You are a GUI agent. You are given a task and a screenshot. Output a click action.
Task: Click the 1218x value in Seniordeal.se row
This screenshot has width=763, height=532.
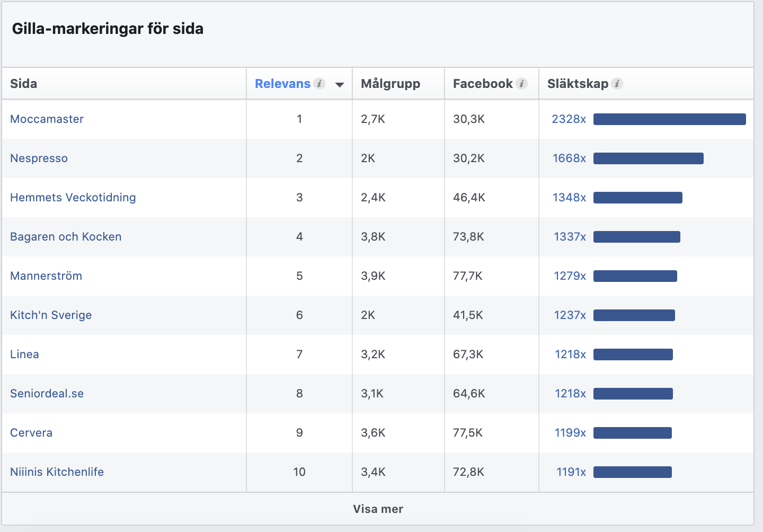coord(570,394)
